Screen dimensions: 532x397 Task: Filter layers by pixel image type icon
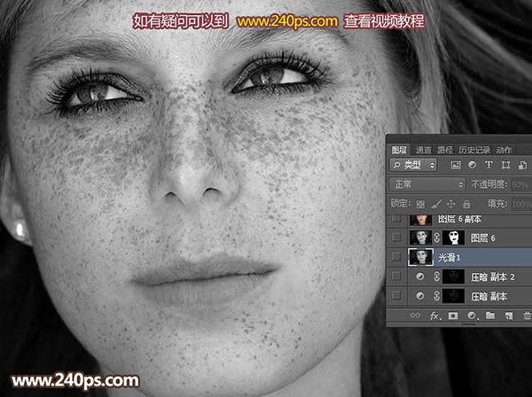pos(456,165)
